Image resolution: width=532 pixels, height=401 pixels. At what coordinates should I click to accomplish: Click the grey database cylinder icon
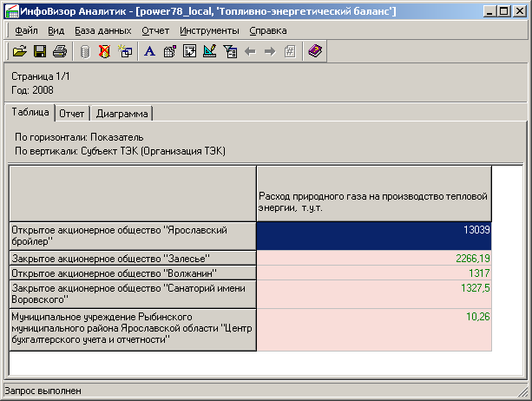tap(85, 51)
